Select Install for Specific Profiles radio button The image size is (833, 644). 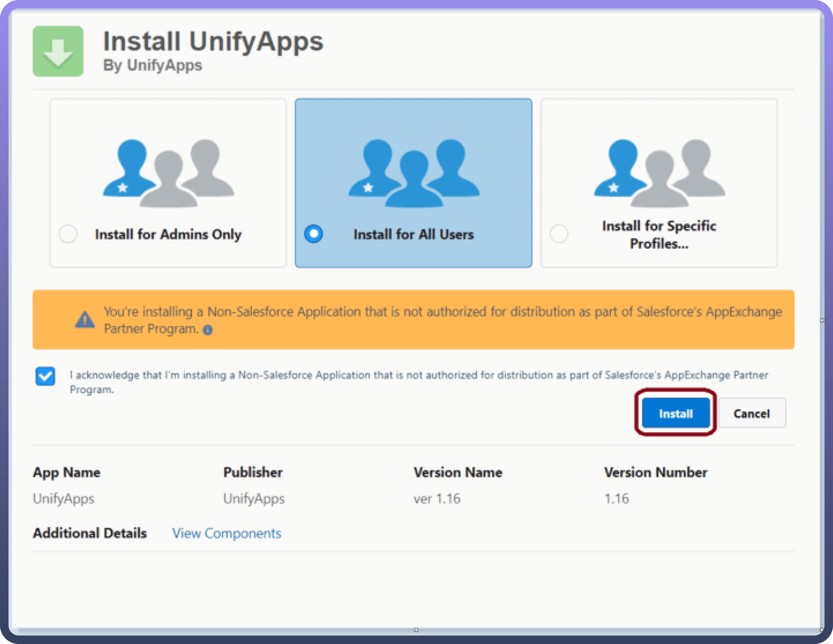tap(559, 234)
